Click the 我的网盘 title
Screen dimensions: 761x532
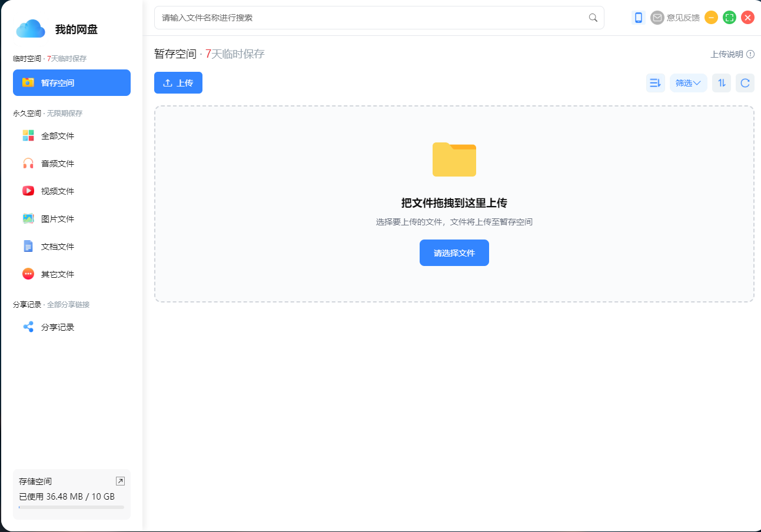pyautogui.click(x=77, y=29)
